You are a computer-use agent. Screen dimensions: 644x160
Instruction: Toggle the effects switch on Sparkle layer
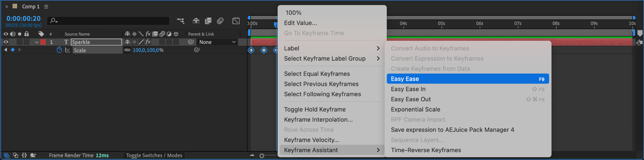pyautogui.click(x=148, y=42)
